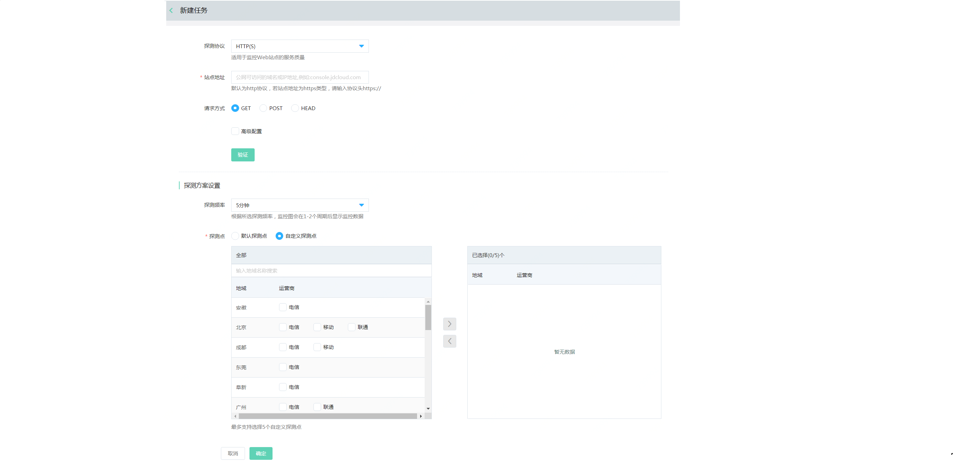Click the 取消 cancel button
980x466 pixels.
pos(233,453)
